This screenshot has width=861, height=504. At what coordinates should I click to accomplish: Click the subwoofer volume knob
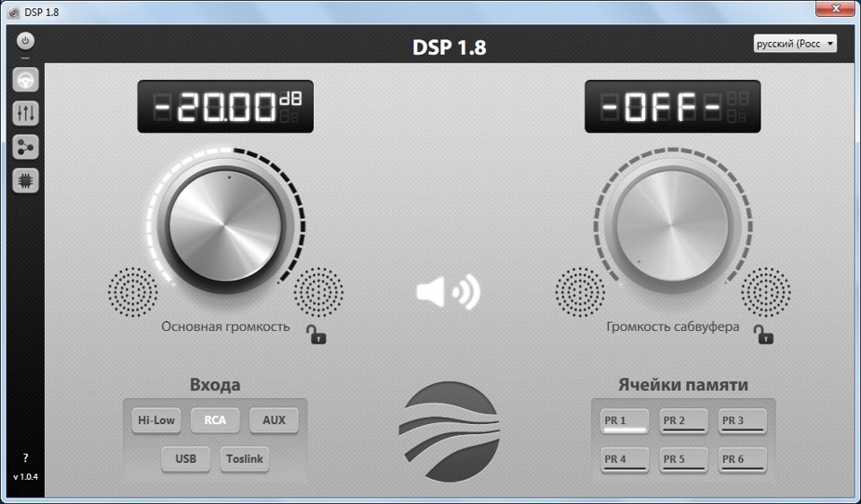[x=673, y=226]
